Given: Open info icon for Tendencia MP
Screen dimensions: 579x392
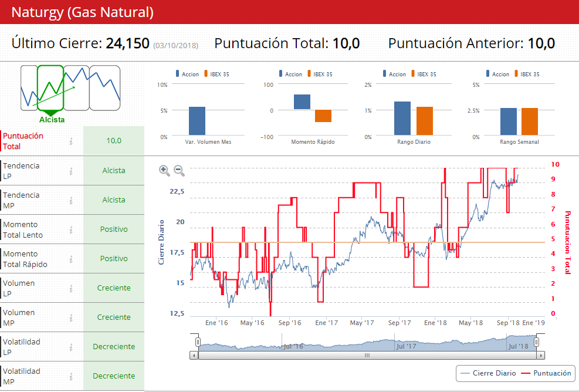Looking at the screenshot, I should [x=71, y=200].
